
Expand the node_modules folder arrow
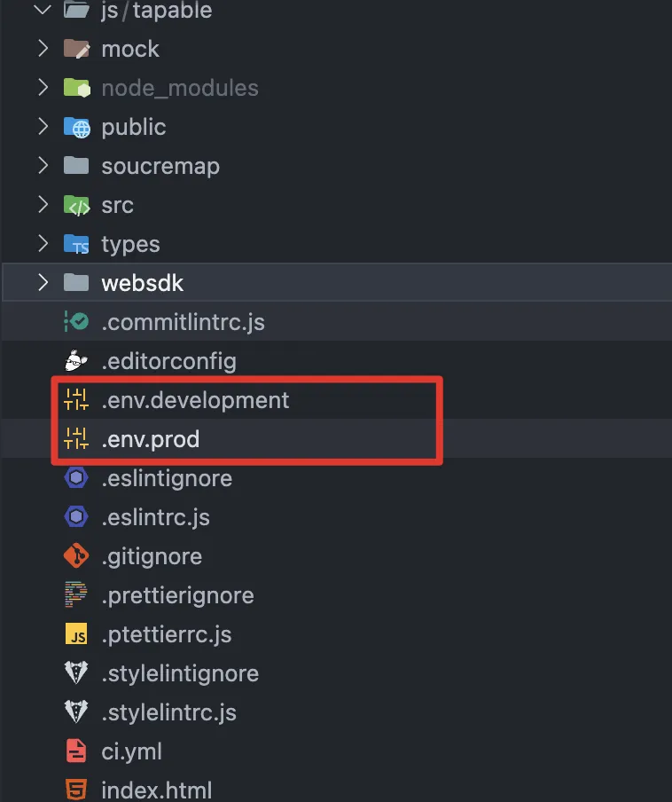pos(43,88)
